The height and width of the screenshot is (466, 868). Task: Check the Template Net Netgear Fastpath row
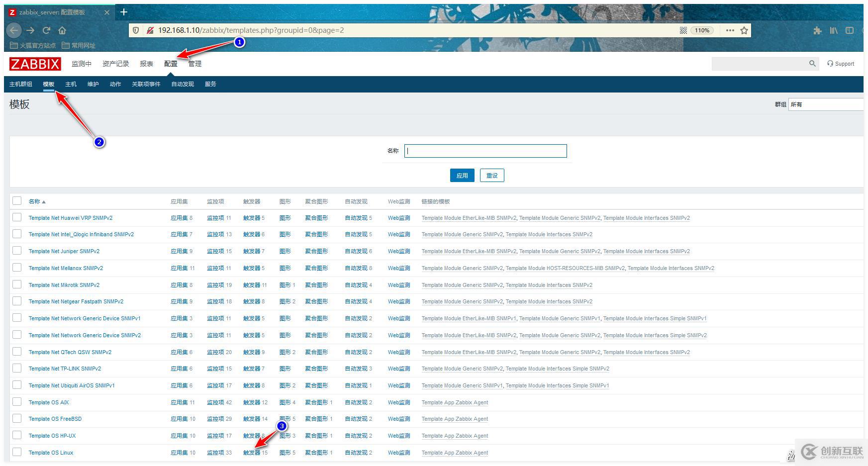(17, 301)
